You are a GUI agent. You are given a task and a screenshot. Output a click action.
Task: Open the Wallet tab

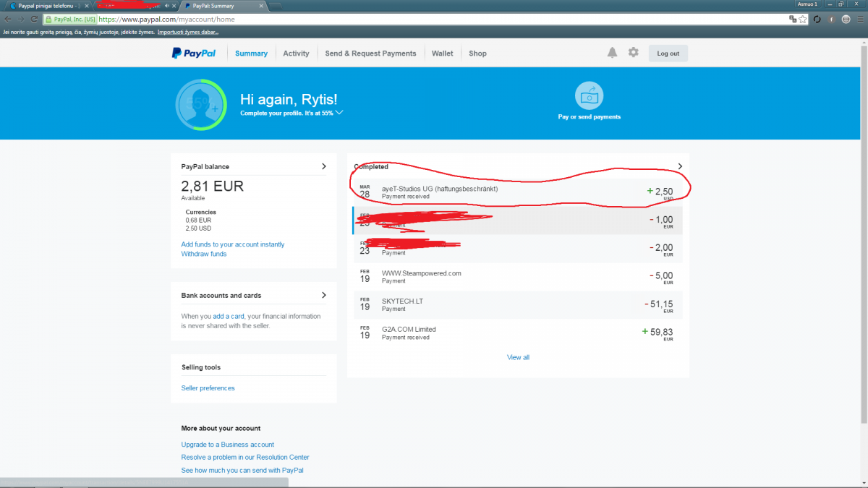point(443,53)
